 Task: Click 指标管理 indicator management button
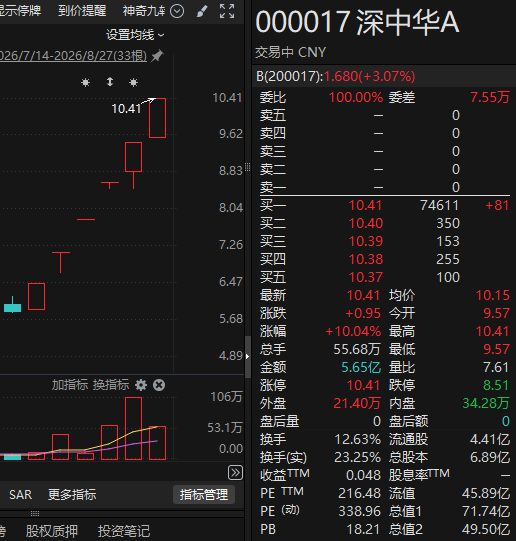coord(204,495)
